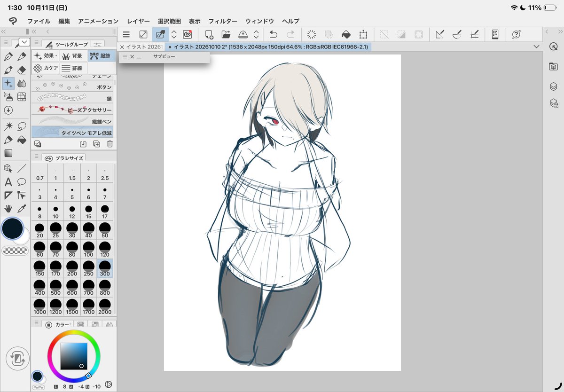Expand the right-side palette dock outer arrow
This screenshot has height=392, width=564.
[560, 31]
